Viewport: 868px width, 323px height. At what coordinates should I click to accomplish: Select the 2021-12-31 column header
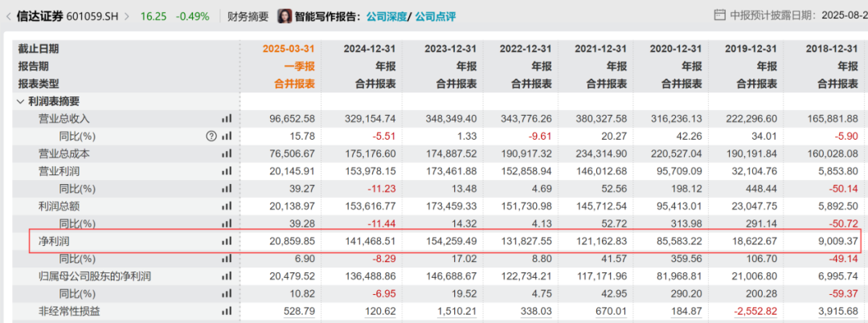click(x=601, y=49)
